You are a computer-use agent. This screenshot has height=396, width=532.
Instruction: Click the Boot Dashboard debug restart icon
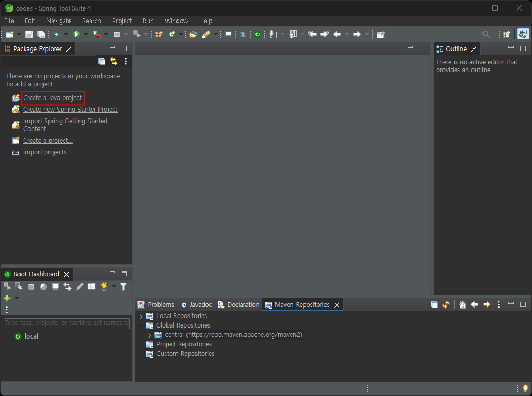click(x=18, y=286)
